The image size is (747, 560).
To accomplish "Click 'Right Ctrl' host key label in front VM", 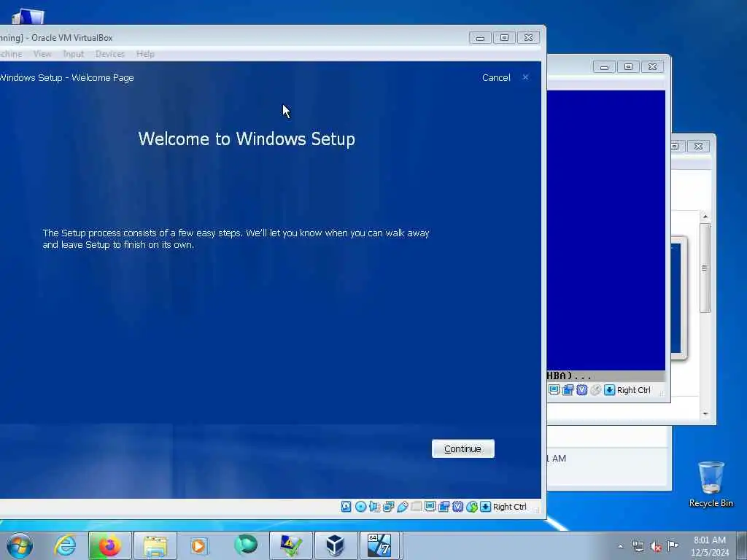I will pos(510,507).
